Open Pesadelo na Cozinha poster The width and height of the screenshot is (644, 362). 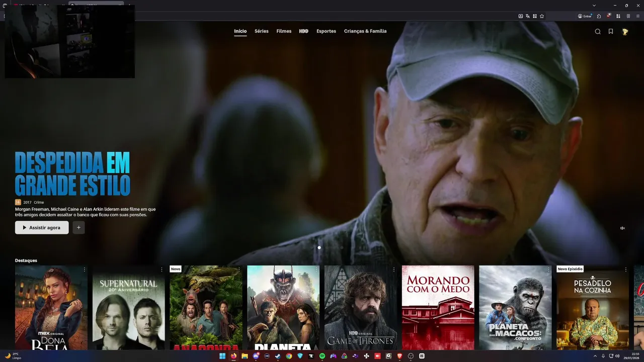pyautogui.click(x=593, y=308)
